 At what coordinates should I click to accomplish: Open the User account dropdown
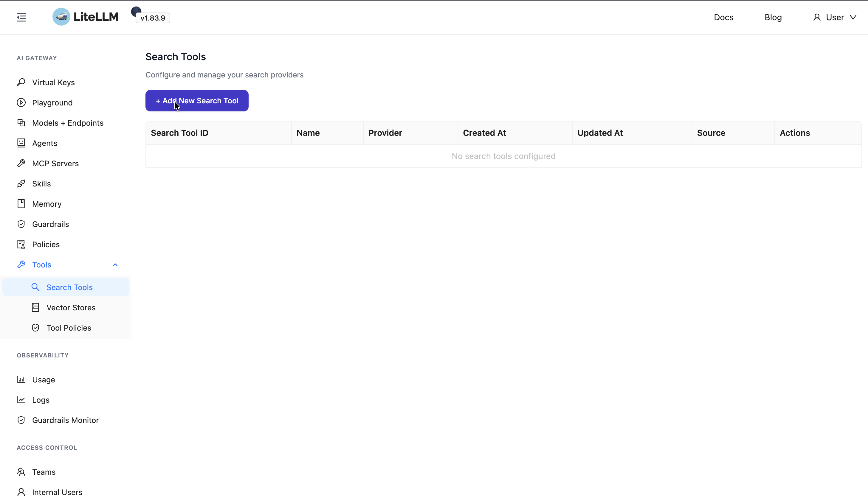tap(834, 18)
